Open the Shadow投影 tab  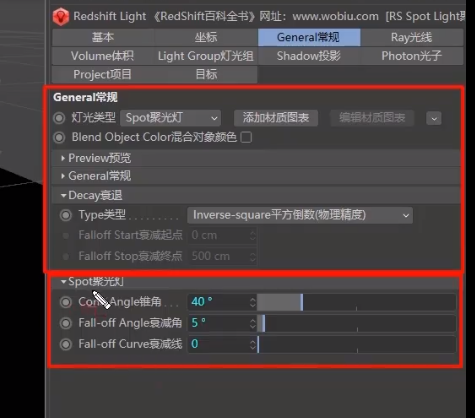pos(309,56)
